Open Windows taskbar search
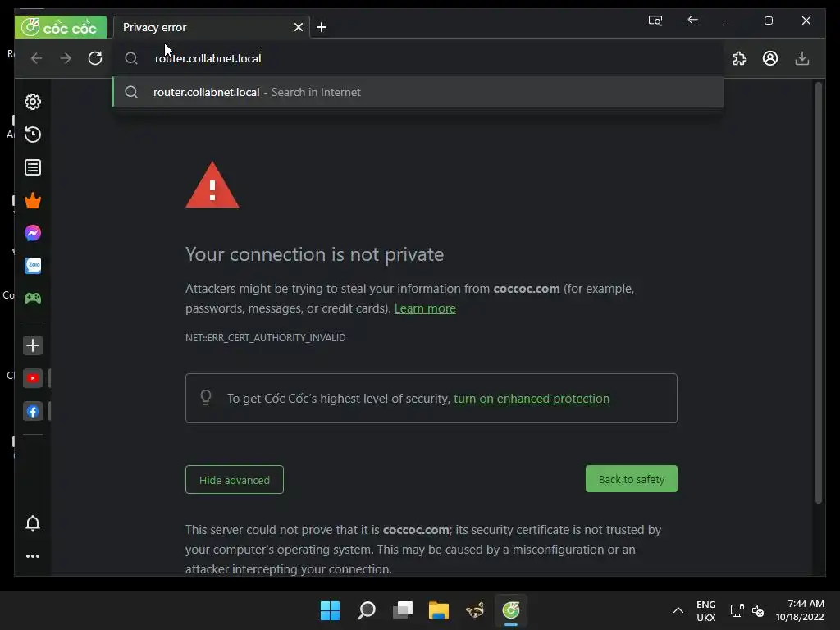 point(367,610)
